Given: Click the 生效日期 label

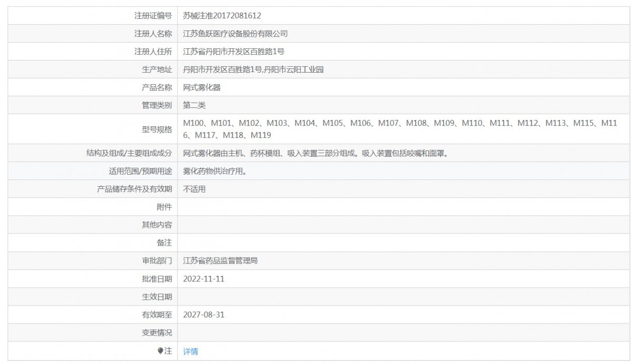Looking at the screenshot, I should (x=157, y=297).
